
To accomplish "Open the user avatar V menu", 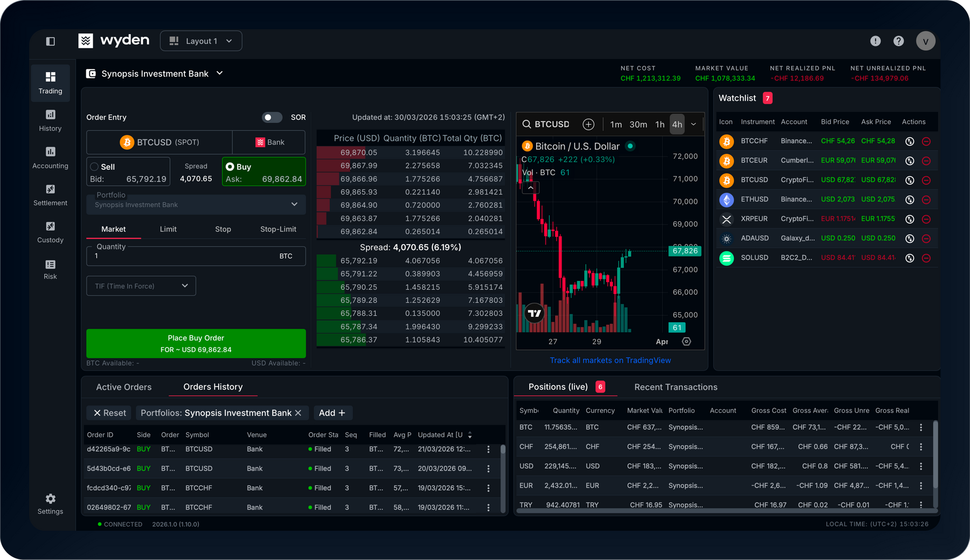I will (926, 41).
